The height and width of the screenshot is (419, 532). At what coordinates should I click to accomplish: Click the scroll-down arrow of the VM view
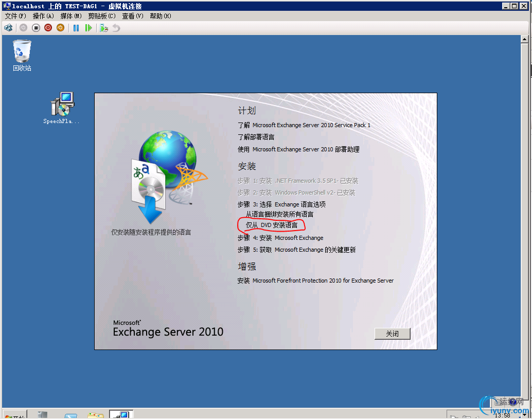tap(524, 414)
